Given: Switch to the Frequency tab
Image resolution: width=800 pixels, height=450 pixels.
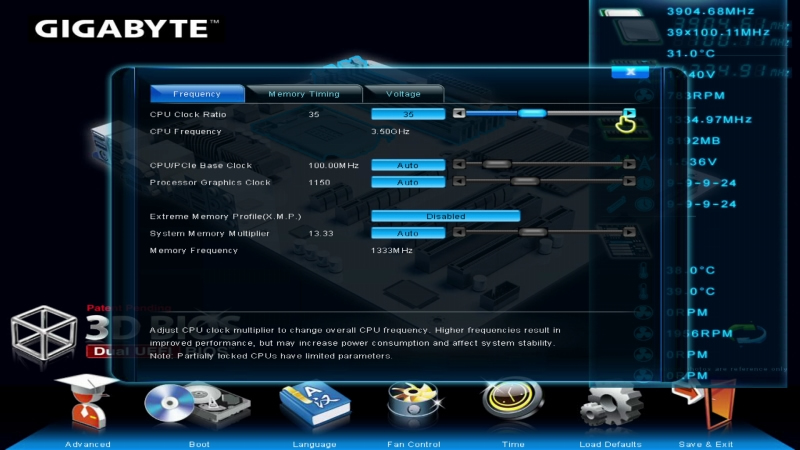Looking at the screenshot, I should pos(197,94).
